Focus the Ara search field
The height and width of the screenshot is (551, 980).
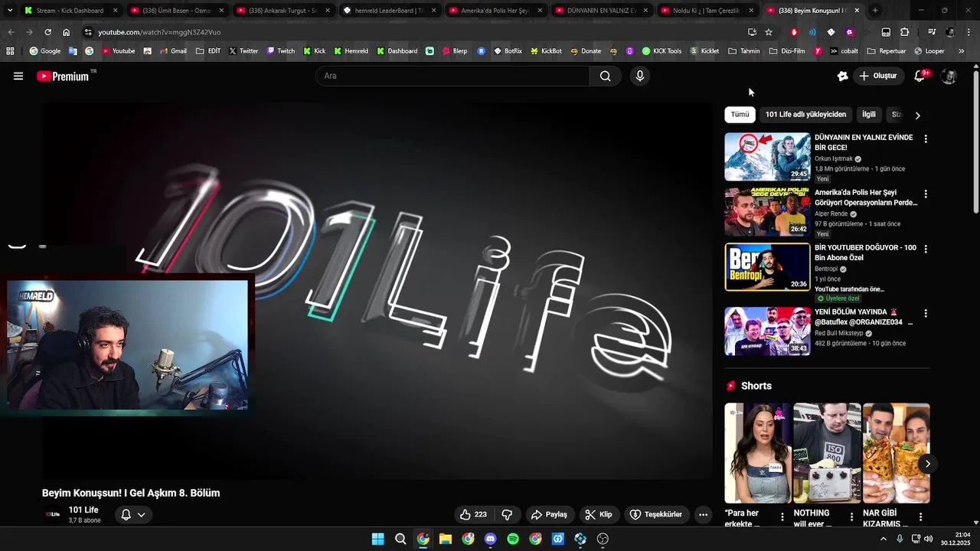point(452,76)
